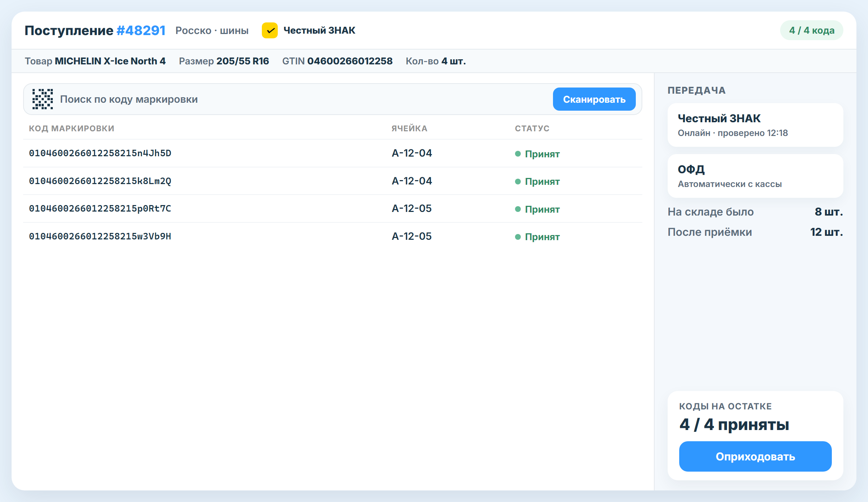
Task: Click cell A-12-04 in the k8Lm2Q row
Action: click(412, 181)
